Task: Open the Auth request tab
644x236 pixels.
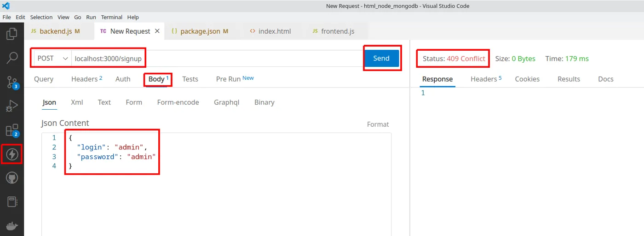Action: [123, 79]
